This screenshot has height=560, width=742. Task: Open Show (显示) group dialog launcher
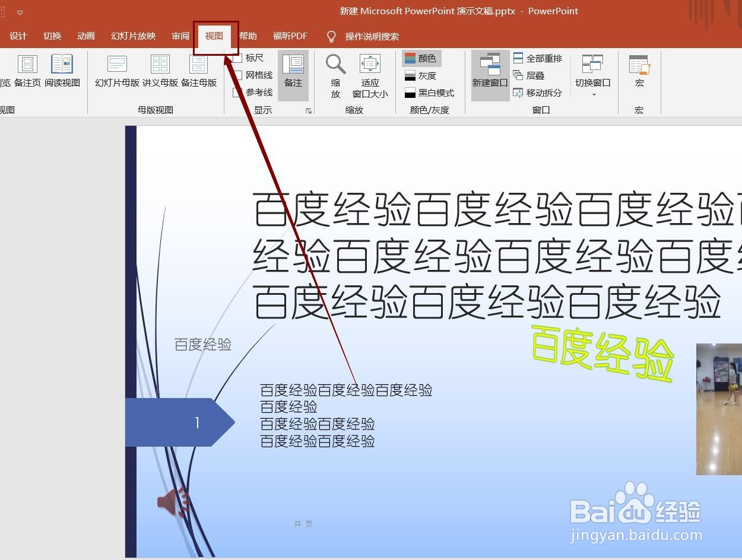[x=309, y=111]
